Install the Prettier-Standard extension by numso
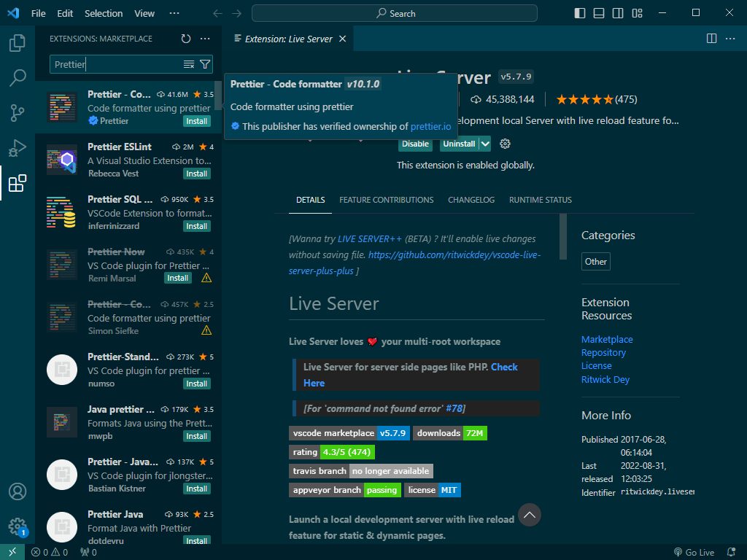The image size is (747, 560). coord(197,384)
